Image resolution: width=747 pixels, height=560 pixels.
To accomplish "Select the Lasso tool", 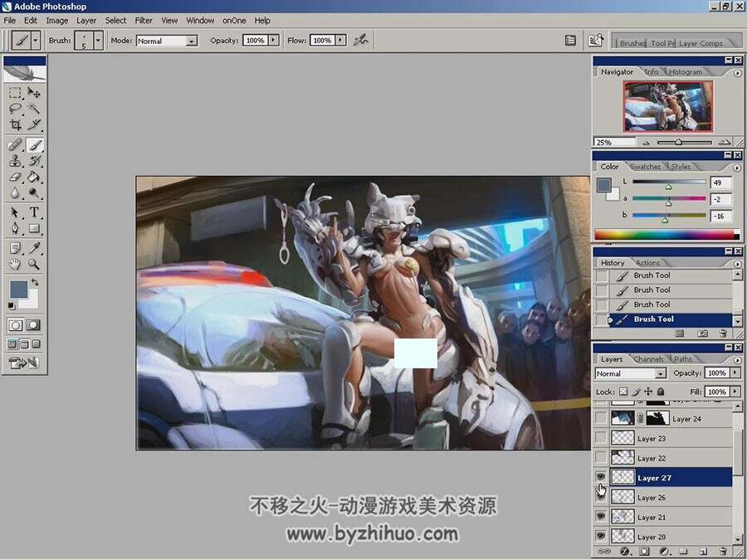I will point(15,109).
